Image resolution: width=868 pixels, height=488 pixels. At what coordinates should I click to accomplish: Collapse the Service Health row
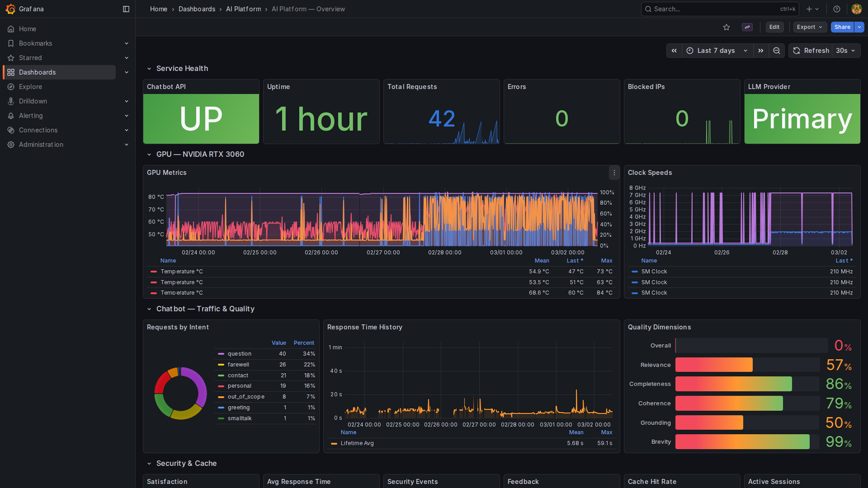[149, 69]
